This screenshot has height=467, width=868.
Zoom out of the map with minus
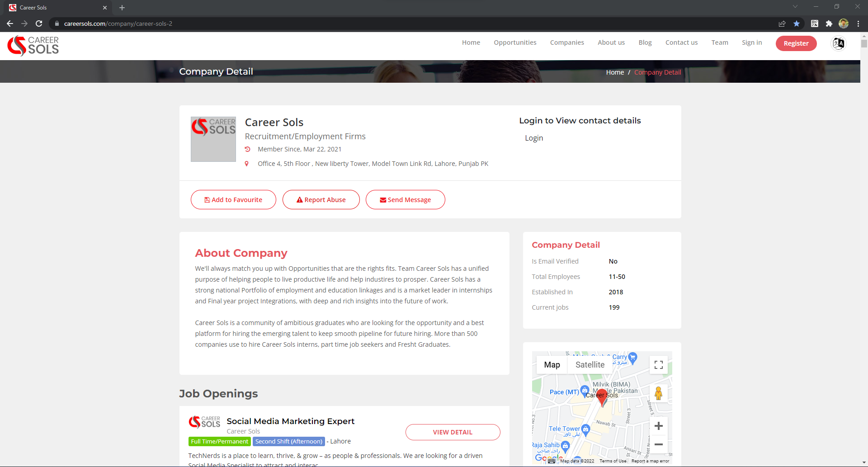click(x=658, y=444)
